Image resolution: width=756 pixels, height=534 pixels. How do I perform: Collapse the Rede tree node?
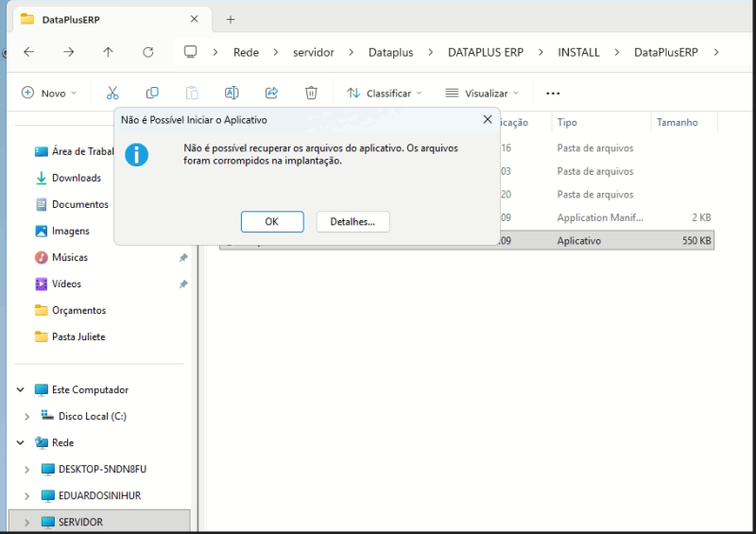coord(20,443)
